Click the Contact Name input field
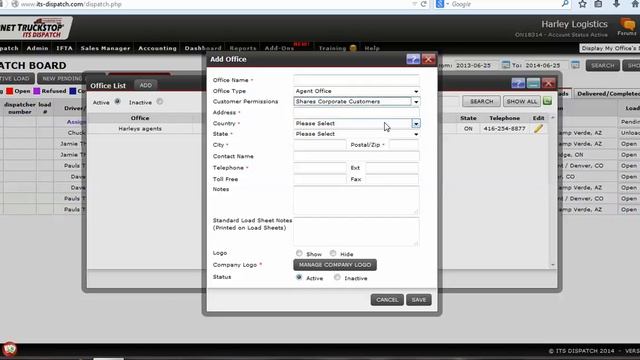Screen dimensions: 640x360 (356, 156)
